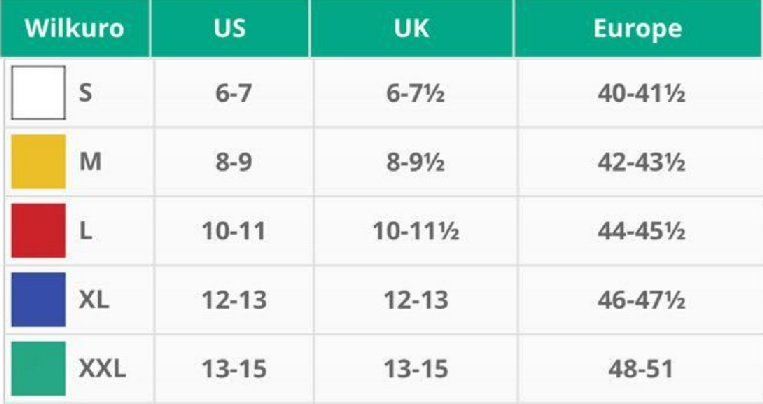The width and height of the screenshot is (763, 404).
Task: Click the green swatch for size XXL
Action: [x=38, y=369]
